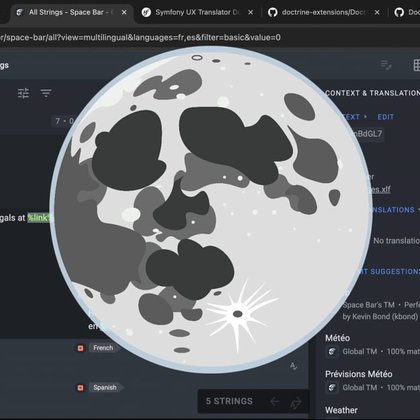Open the strings filter icon

(x=46, y=93)
